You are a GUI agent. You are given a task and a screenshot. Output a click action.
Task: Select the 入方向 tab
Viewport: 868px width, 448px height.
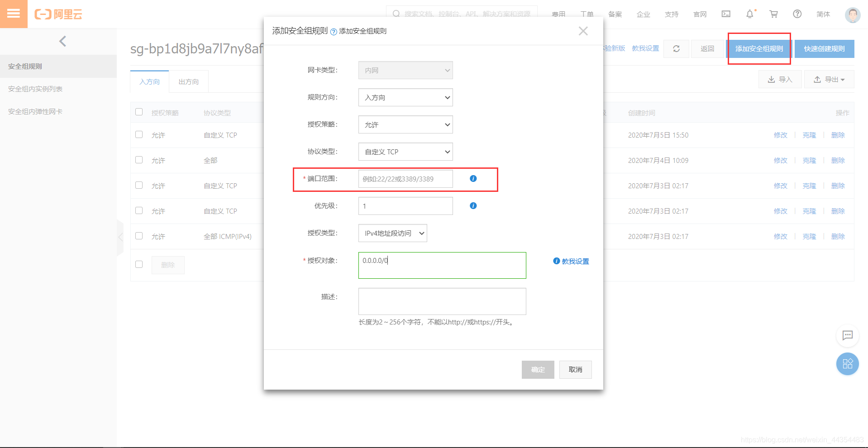click(x=149, y=81)
